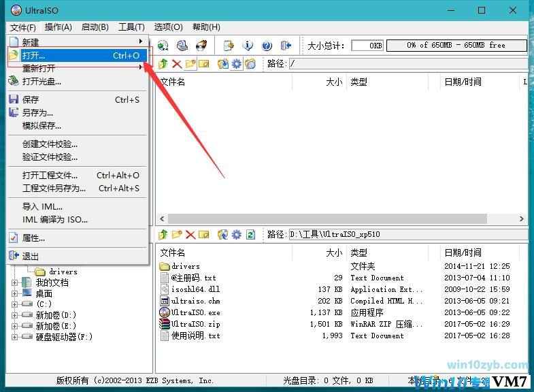Create new folder in image pane toolbar
This screenshot has height=392, width=534.
[190, 64]
